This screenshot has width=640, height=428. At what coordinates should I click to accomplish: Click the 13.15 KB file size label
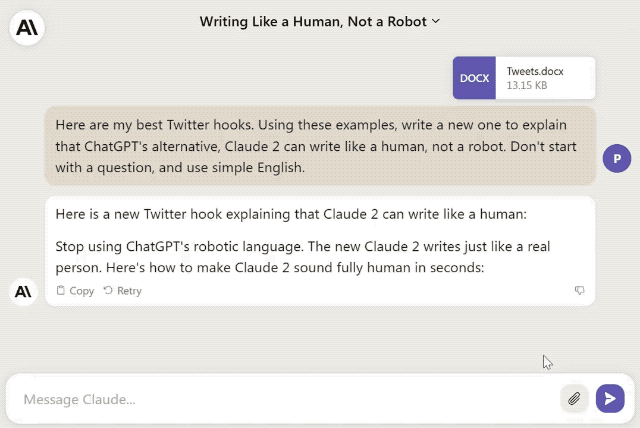point(527,86)
